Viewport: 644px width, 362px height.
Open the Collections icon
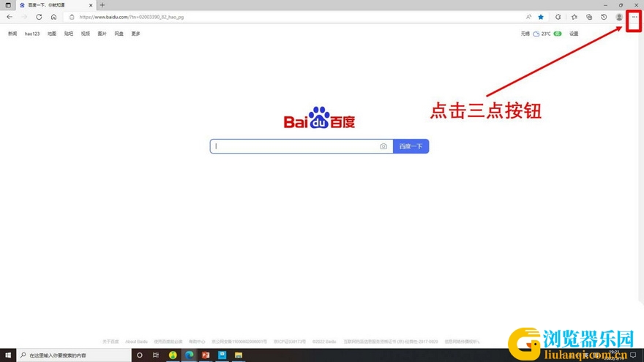589,17
